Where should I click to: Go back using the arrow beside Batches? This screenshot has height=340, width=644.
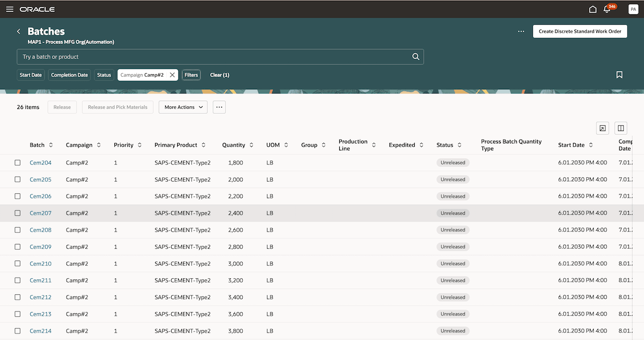[x=19, y=32]
